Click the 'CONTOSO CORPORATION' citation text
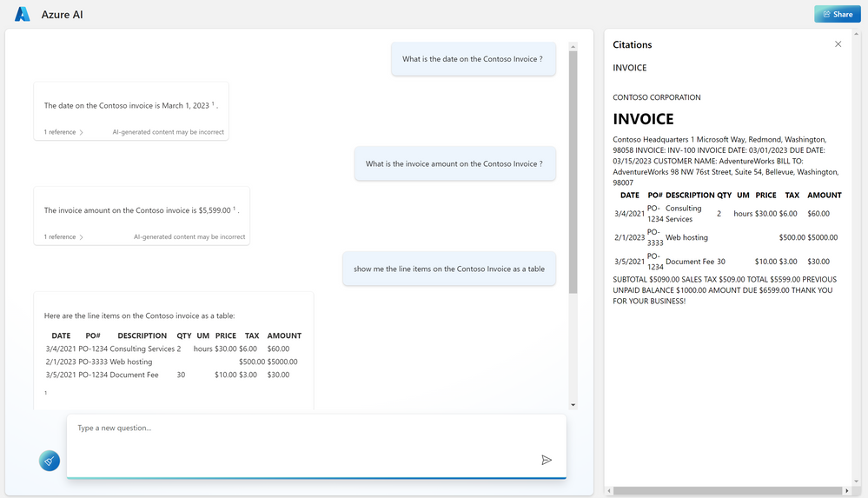868x498 pixels. click(x=657, y=97)
